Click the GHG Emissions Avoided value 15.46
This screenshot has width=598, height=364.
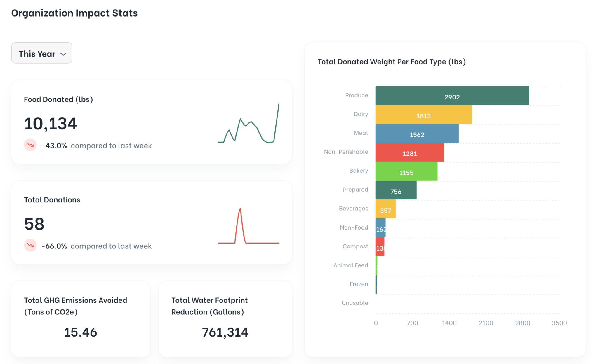click(x=80, y=332)
